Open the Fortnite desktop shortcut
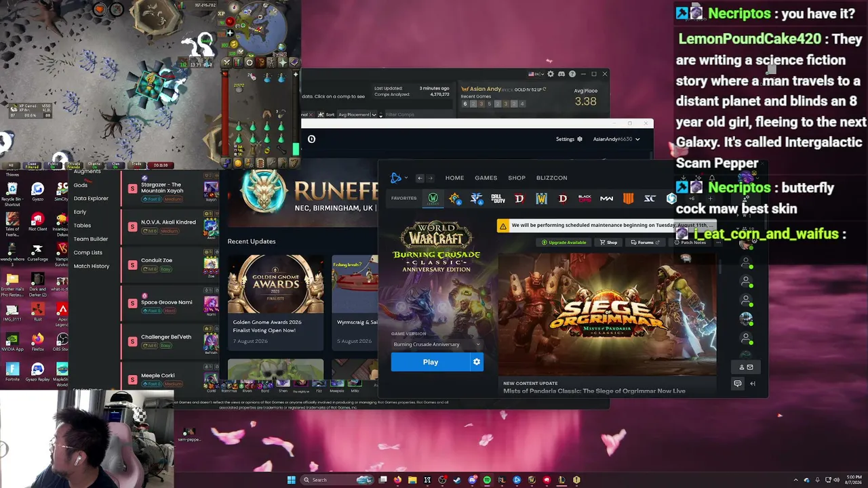The image size is (868, 488). coord(12,371)
